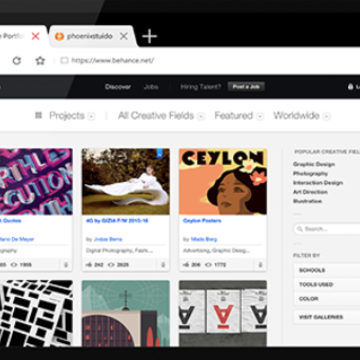This screenshot has height=360, width=360.
Task: Bookmark this page with the star
Action: tap(40, 61)
